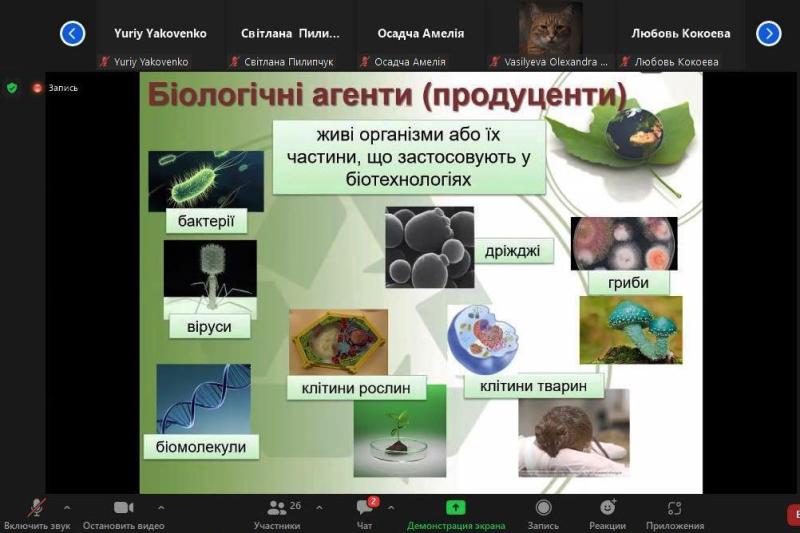
Task: Open the green encryption shield info
Action: (x=12, y=88)
